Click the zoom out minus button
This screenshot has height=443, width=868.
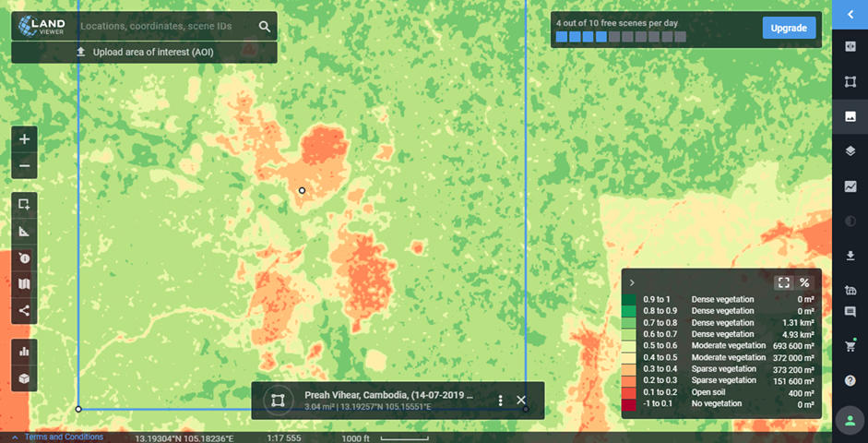pyautogui.click(x=24, y=165)
